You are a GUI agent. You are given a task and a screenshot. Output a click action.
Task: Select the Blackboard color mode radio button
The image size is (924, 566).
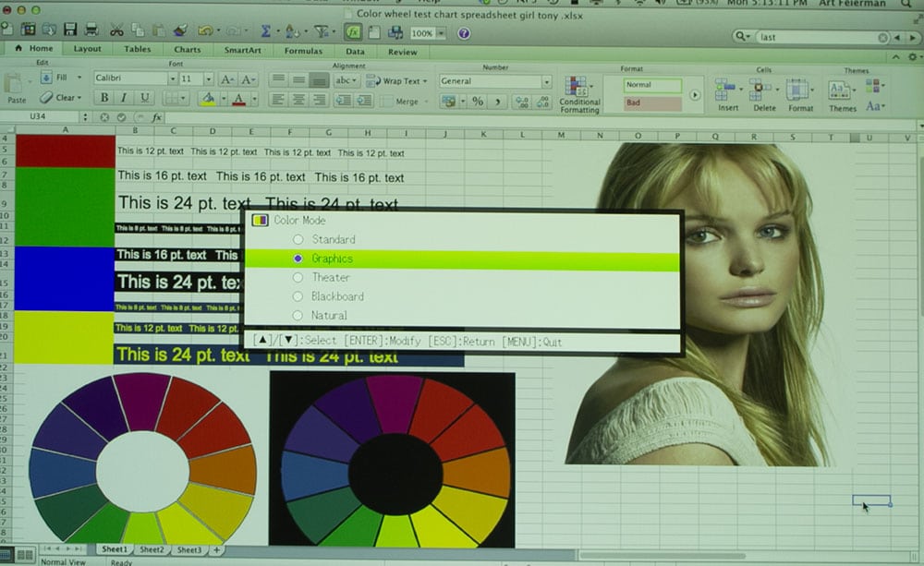point(298,296)
